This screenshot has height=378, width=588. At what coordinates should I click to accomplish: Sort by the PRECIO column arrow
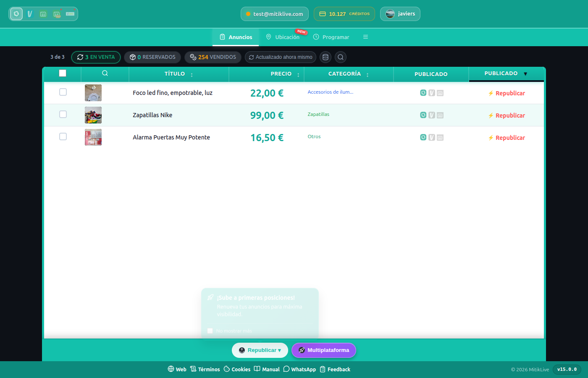click(x=298, y=75)
